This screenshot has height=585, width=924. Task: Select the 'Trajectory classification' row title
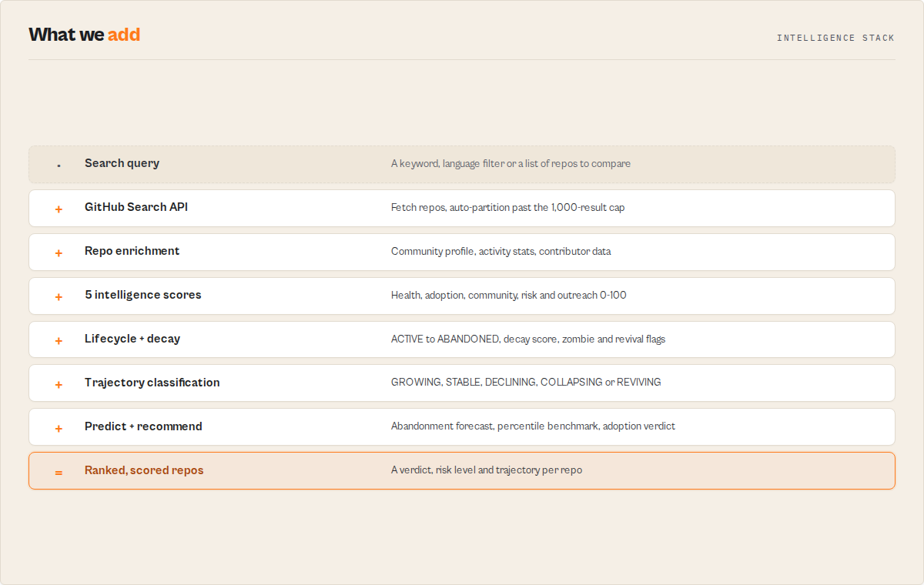(x=152, y=383)
